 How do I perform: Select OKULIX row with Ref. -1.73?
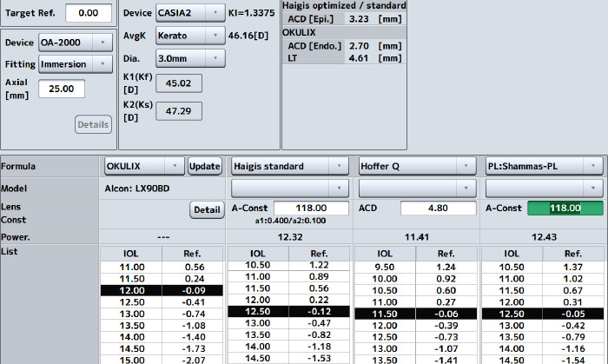pyautogui.click(x=162, y=348)
